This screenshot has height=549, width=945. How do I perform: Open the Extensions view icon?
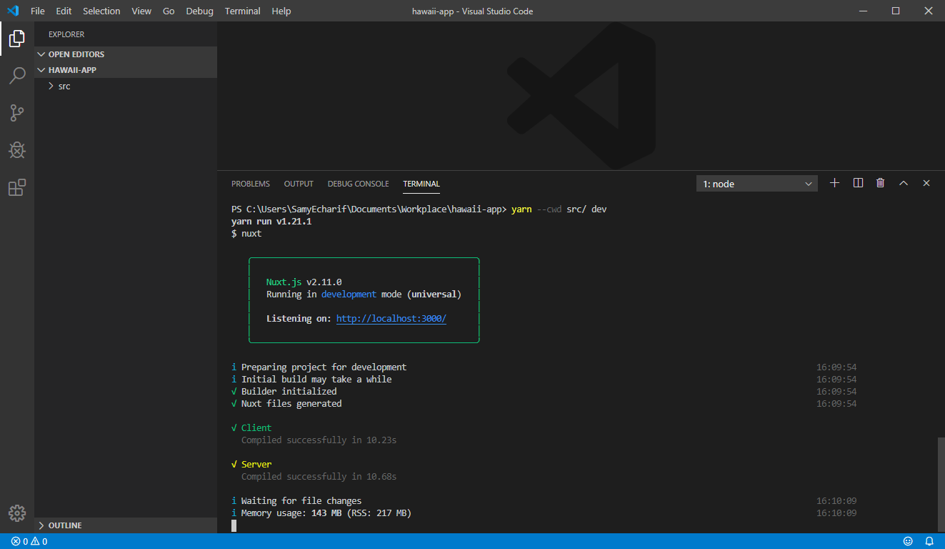17,187
